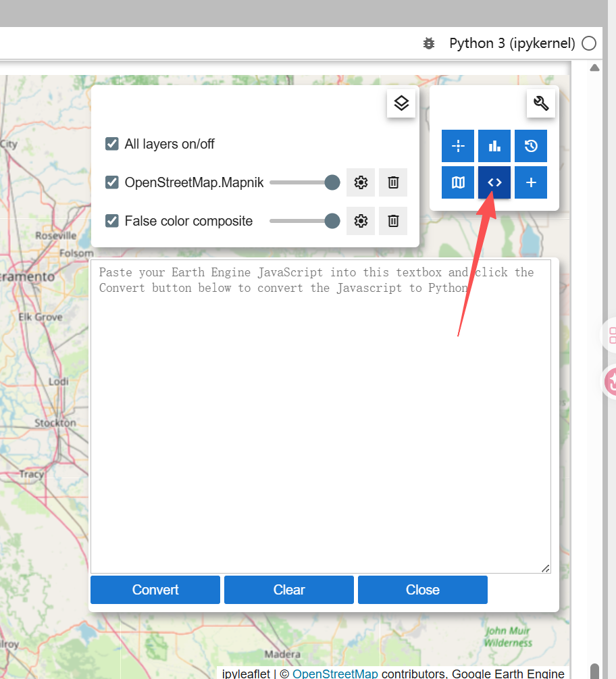The width and height of the screenshot is (616, 679).
Task: Click the Convert button
Action: [x=155, y=590]
